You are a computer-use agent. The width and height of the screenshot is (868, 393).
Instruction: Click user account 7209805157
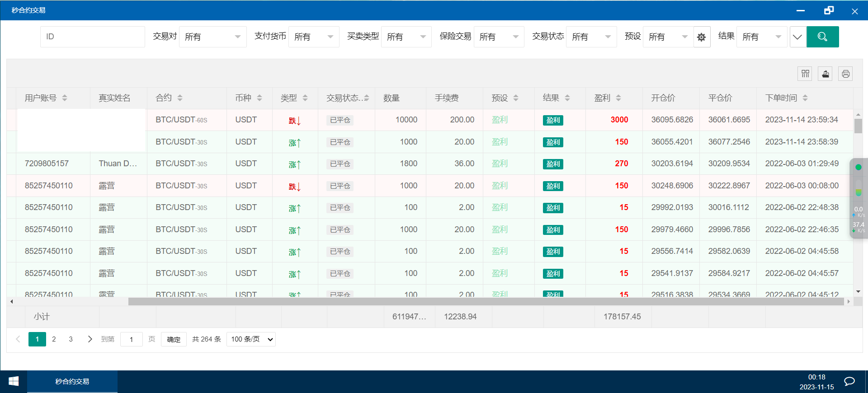[47, 164]
